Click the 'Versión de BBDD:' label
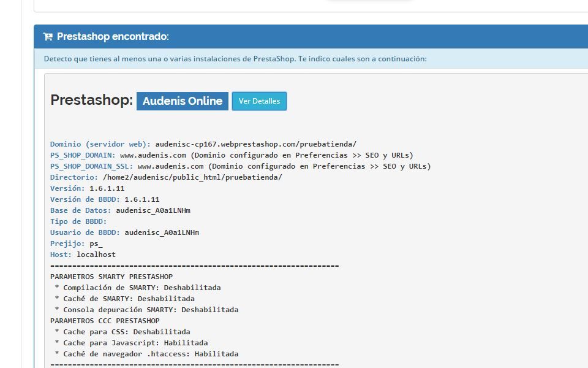Screen dimensions: 588x368 point(85,199)
